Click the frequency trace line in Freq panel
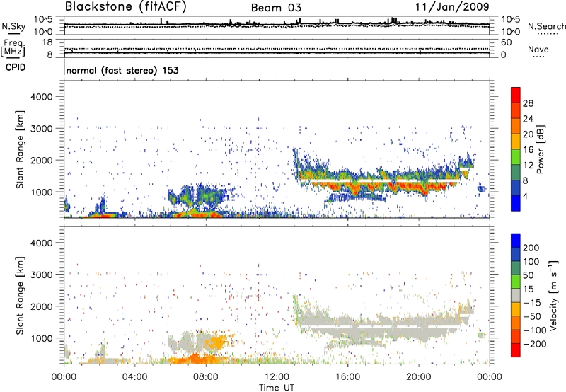Viewport: 566px width, 392px height. coord(277,52)
